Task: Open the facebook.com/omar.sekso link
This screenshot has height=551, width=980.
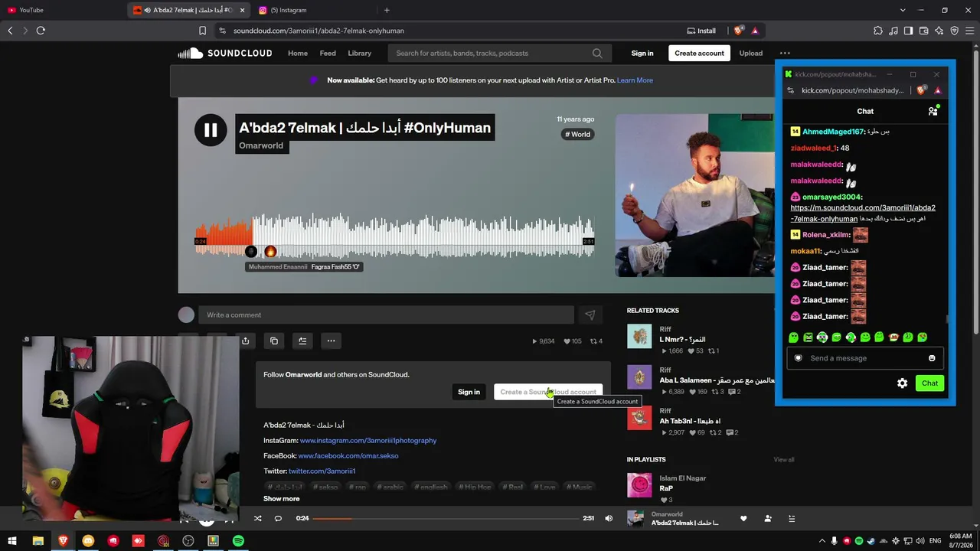Action: pos(348,456)
